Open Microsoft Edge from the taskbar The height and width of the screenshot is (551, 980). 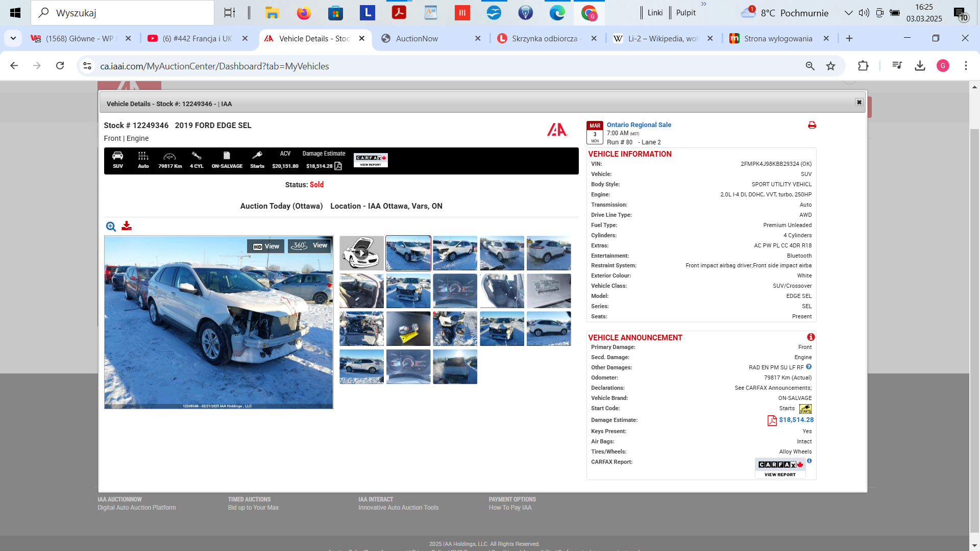557,13
